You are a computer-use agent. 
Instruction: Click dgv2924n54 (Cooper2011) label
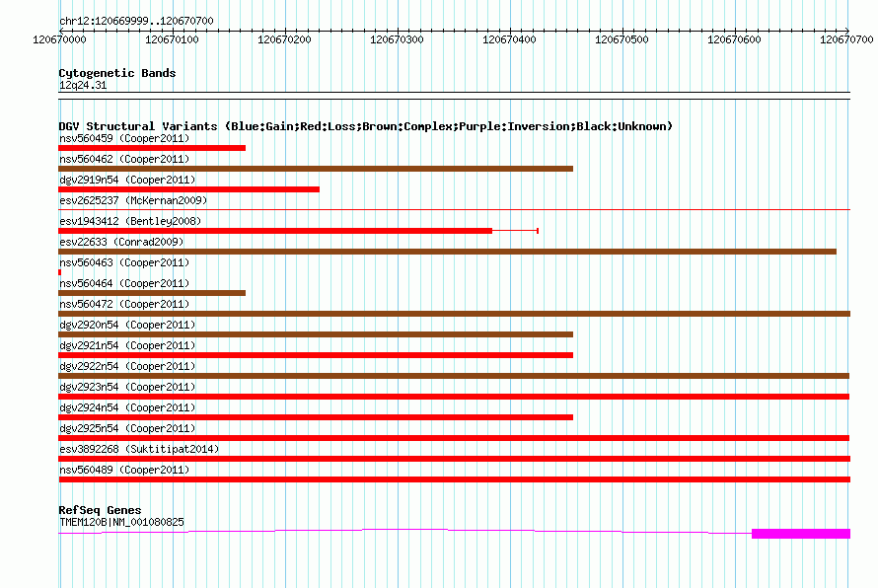[127, 407]
